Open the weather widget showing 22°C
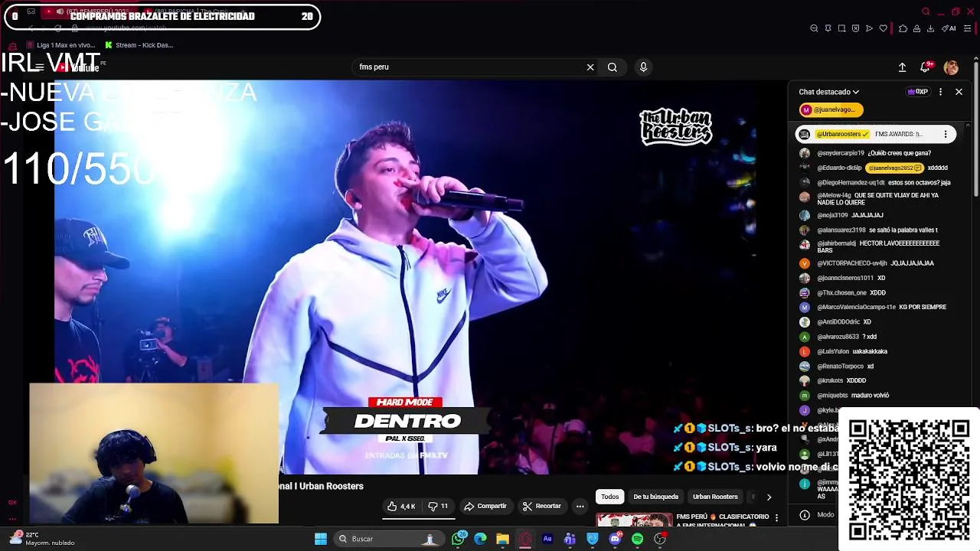 (x=42, y=539)
